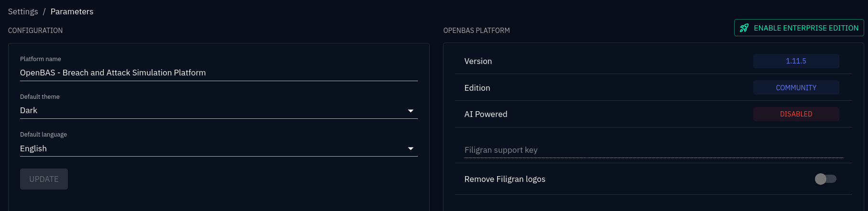Open the theme selector showing Dark
Viewport: 868px width, 211px height.
pyautogui.click(x=210, y=110)
